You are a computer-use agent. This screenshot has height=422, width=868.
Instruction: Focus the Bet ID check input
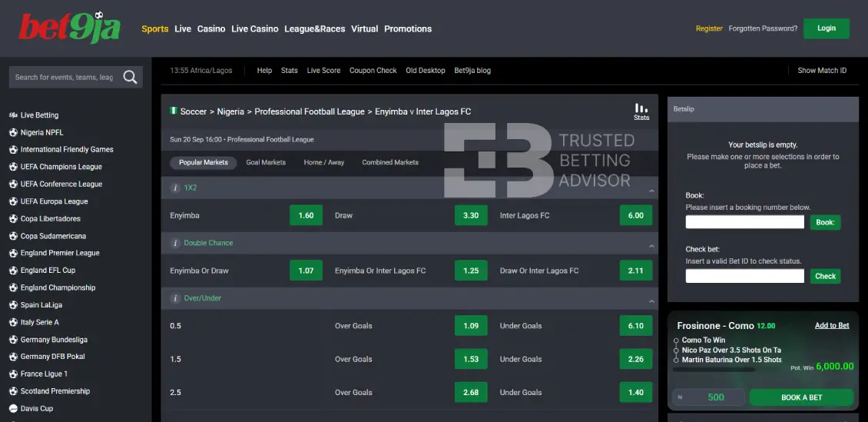[744, 276]
